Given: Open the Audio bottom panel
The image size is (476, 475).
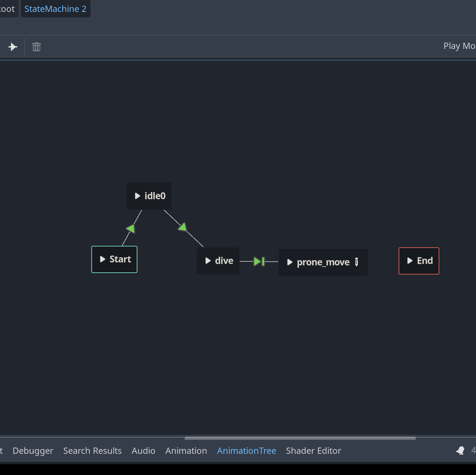Looking at the screenshot, I should pos(143,451).
